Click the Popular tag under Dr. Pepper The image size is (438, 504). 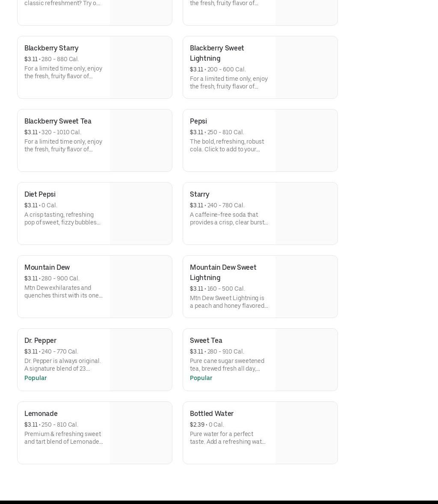click(x=36, y=378)
